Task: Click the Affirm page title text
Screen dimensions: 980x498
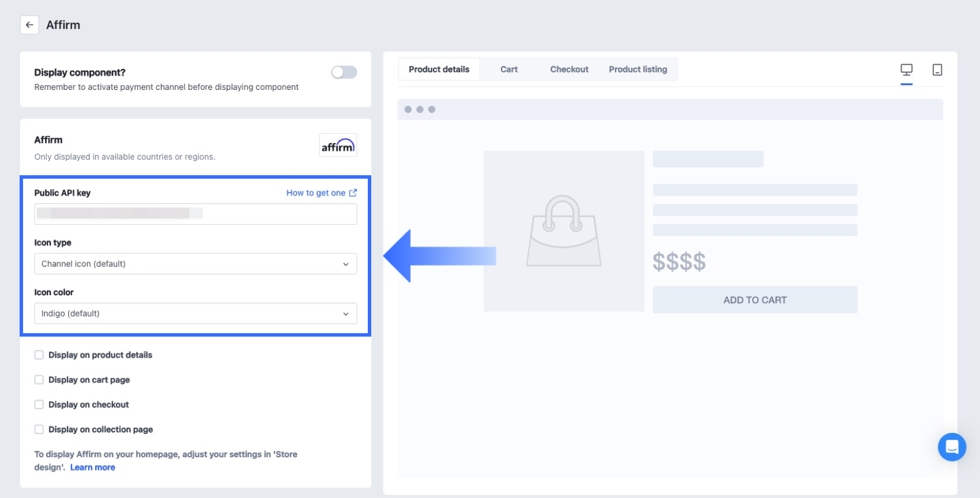Action: tap(63, 25)
